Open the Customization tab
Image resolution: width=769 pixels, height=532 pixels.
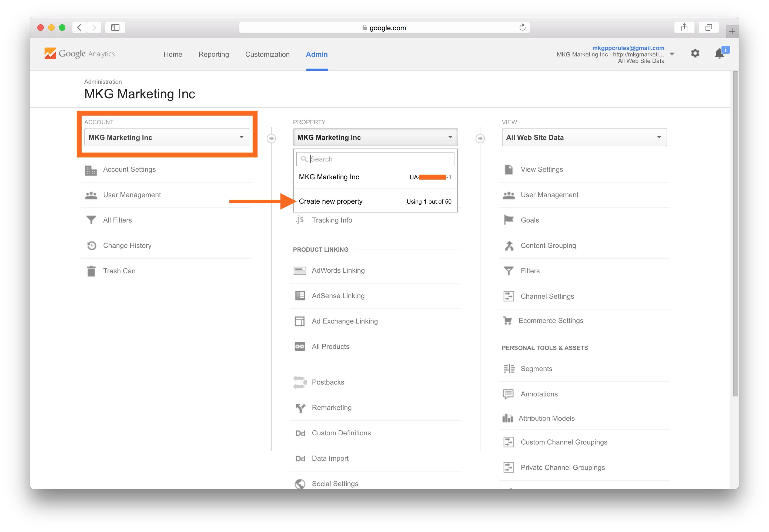point(268,54)
